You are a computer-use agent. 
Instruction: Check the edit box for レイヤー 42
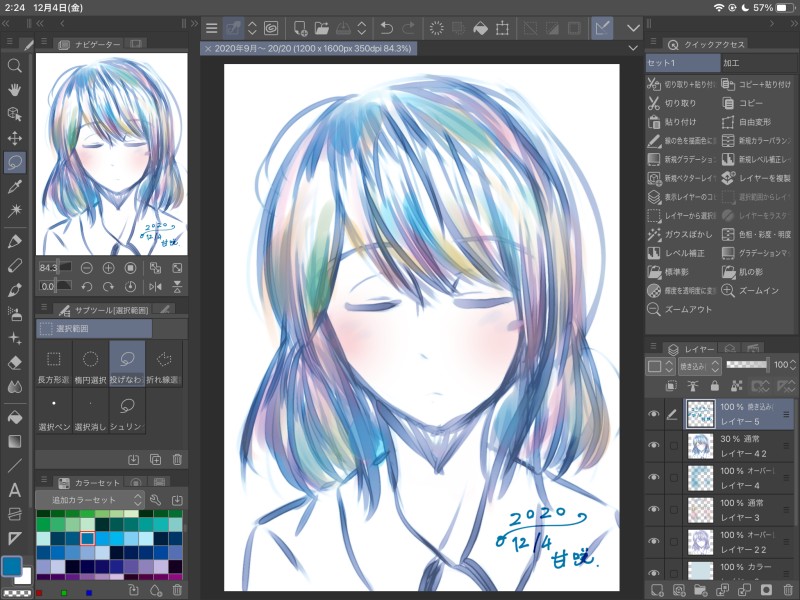pyautogui.click(x=673, y=446)
